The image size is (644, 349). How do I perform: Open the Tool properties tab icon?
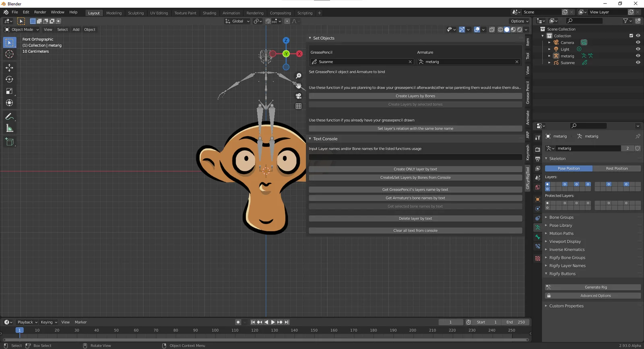(x=538, y=137)
